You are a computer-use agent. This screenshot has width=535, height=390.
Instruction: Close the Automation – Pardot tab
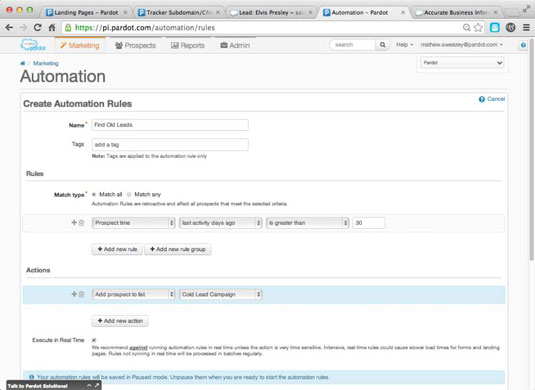tap(403, 13)
